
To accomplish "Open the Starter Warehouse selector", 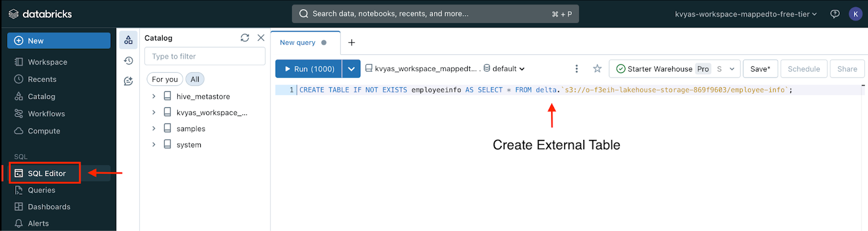I will [675, 69].
